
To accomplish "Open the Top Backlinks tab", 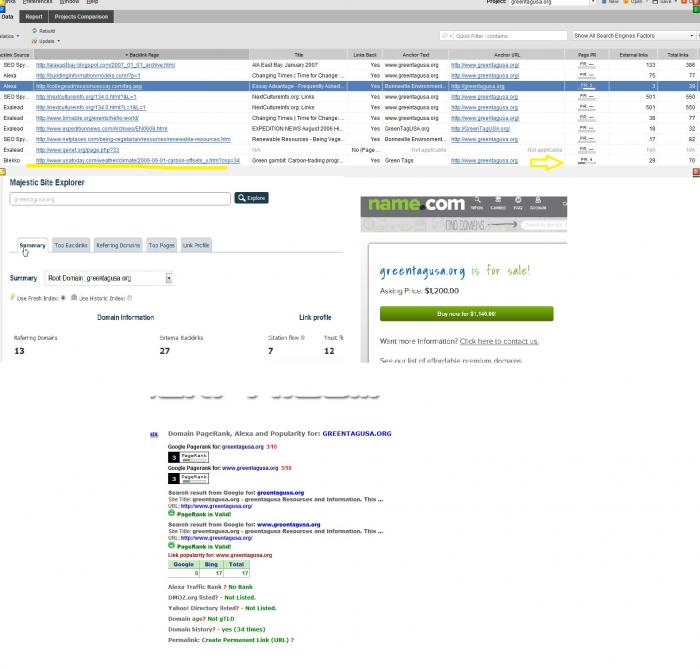I will [x=71, y=245].
